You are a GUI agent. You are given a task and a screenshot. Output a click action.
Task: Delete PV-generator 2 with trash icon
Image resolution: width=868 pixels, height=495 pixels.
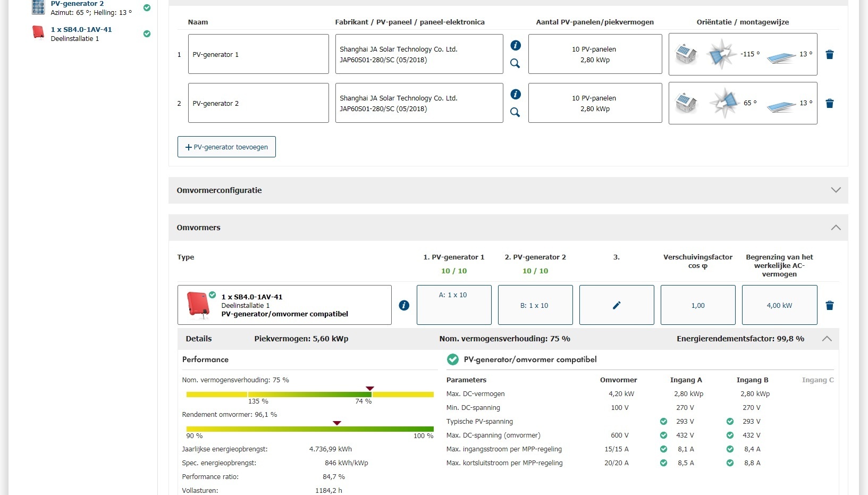pos(829,104)
